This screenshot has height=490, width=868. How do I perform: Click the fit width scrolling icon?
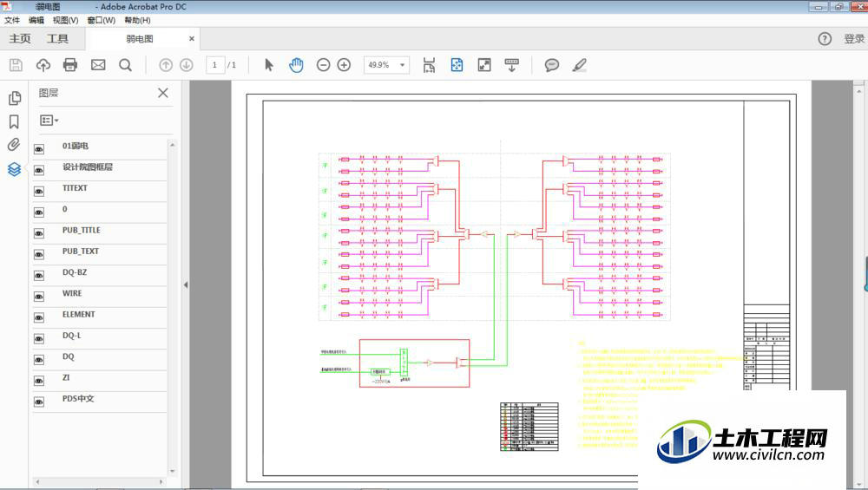(429, 65)
